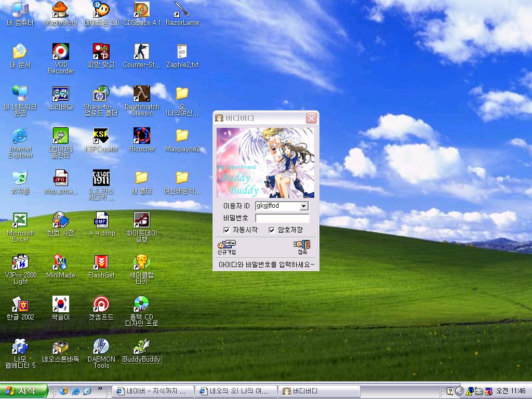Expand hidden system tray icons
Viewport: 532px width, 399px height.
459,391
